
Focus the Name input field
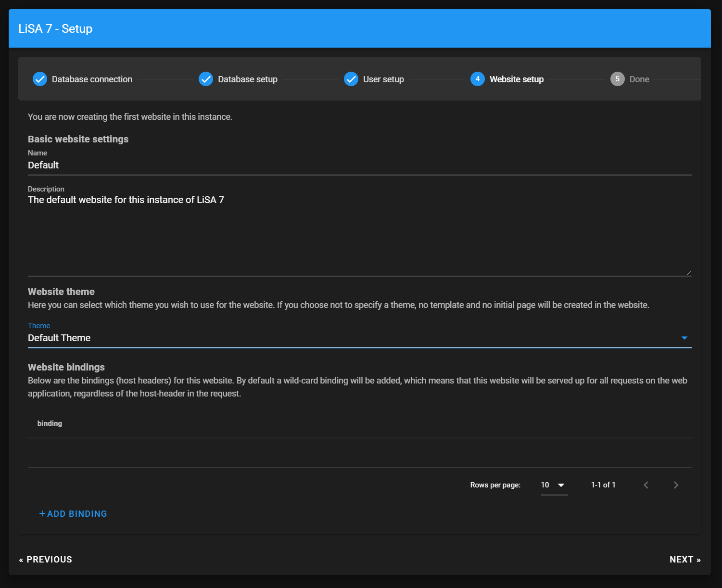359,165
